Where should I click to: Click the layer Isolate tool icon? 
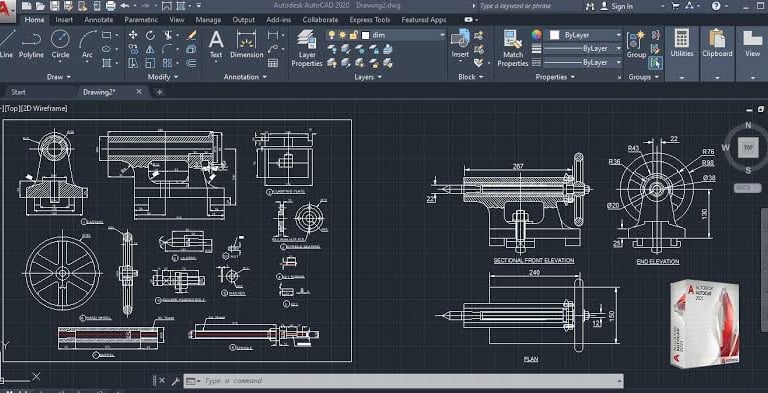pyautogui.click(x=346, y=49)
